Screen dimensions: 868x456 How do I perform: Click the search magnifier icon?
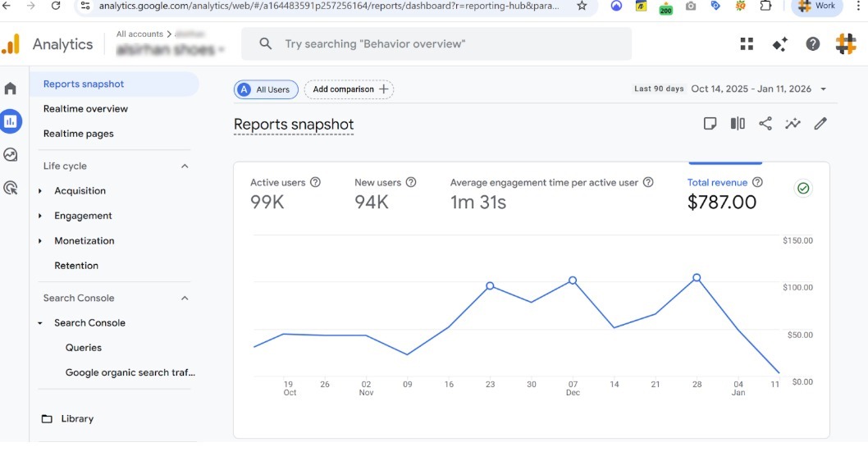[266, 43]
